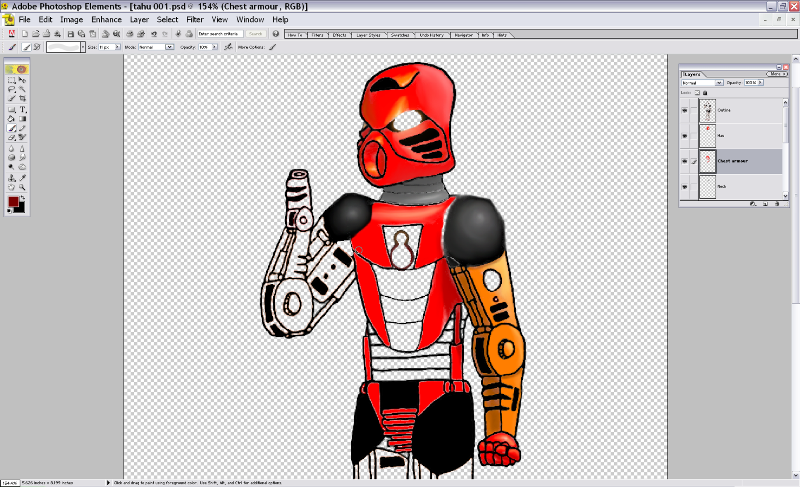
Task: Open the Select menu
Action: click(167, 19)
